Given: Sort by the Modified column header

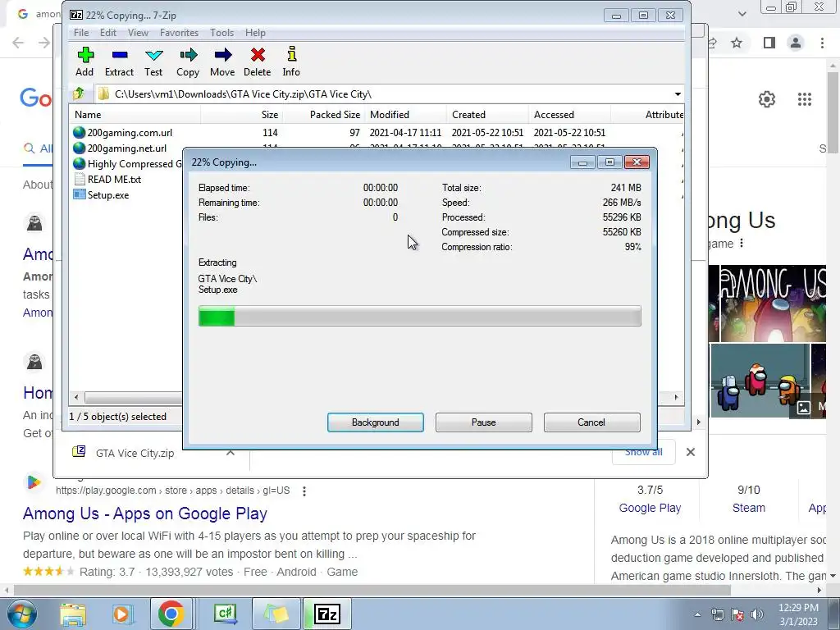Looking at the screenshot, I should 405,115.
